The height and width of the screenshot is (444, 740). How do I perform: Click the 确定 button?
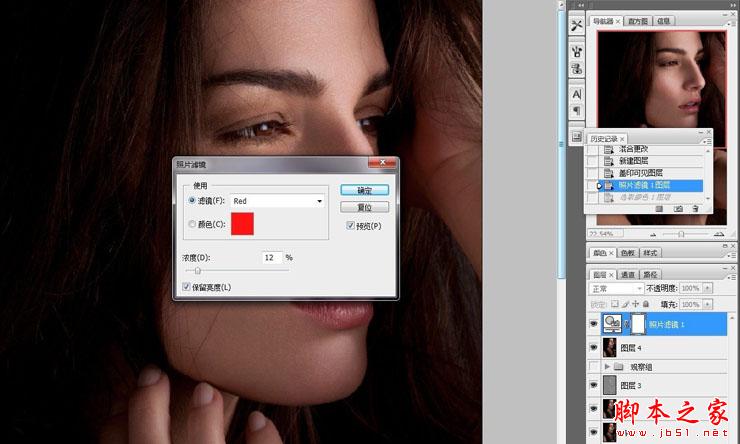pos(364,190)
